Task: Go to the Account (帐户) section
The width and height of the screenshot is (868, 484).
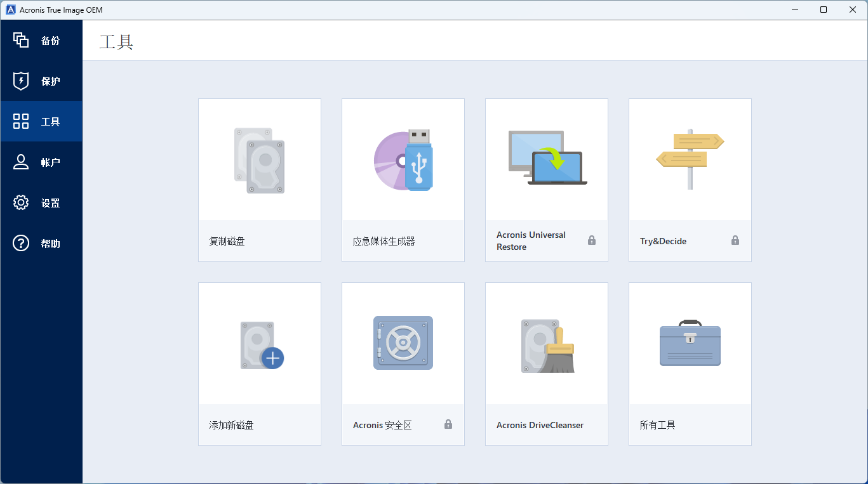Action: tap(41, 162)
